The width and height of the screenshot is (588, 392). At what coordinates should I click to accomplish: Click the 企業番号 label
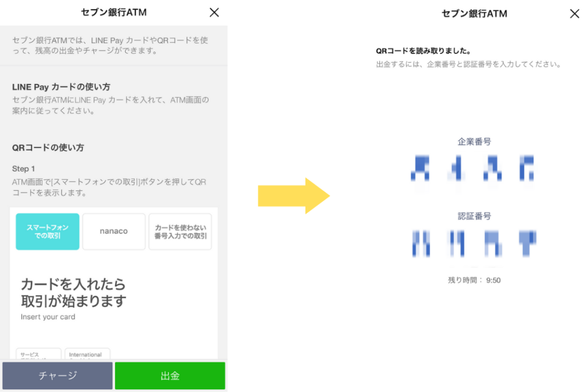[474, 142]
